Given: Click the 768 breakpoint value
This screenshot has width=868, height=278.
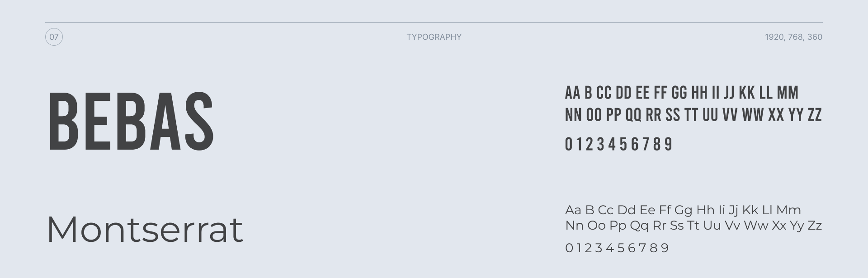Looking at the screenshot, I should pyautogui.click(x=795, y=37).
